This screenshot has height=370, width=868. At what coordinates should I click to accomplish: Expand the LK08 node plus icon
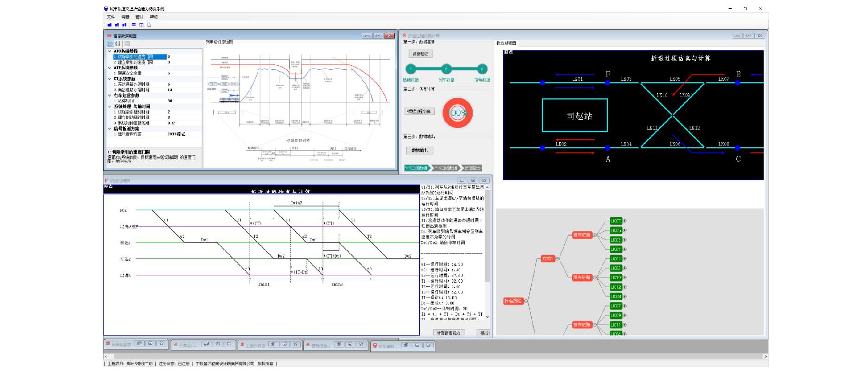point(625,297)
